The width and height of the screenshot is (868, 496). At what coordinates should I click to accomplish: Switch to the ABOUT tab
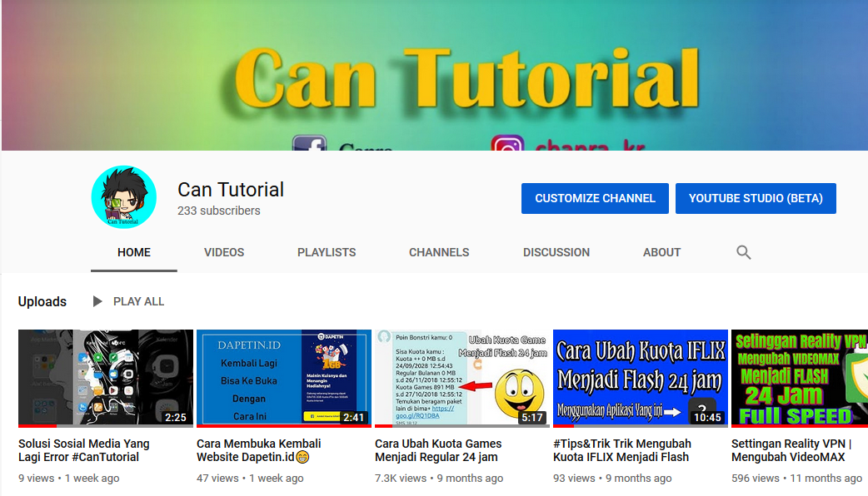coord(661,252)
